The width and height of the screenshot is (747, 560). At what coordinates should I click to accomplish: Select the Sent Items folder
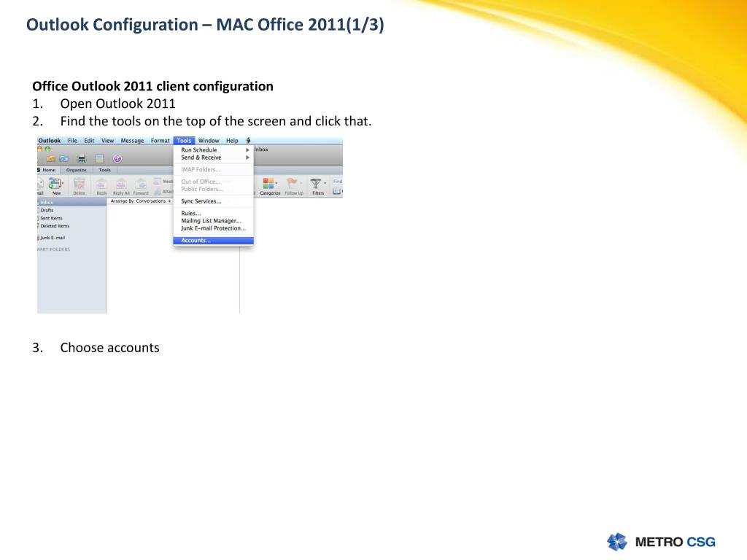(72, 218)
